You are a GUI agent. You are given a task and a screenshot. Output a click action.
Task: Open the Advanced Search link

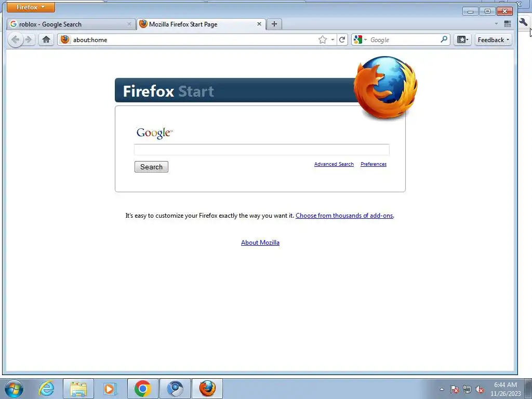tap(334, 164)
